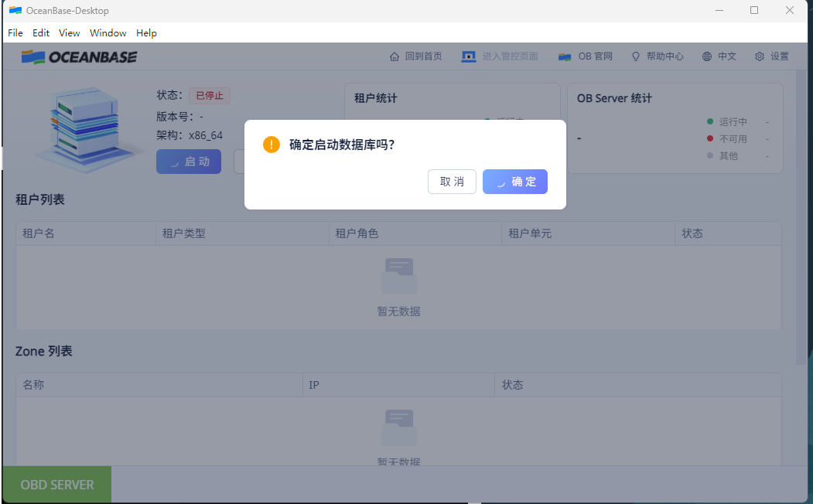Maximize the OceanBase-Desktop window
Viewport: 813px width, 504px height.
coord(754,10)
